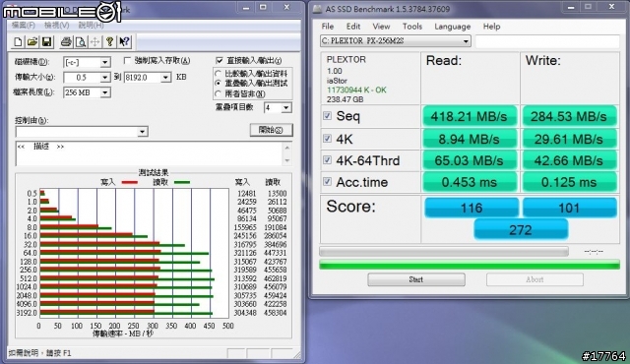This screenshot has width=630, height=364.
Task: Open the Help menu in AS SSD
Action: point(491,27)
